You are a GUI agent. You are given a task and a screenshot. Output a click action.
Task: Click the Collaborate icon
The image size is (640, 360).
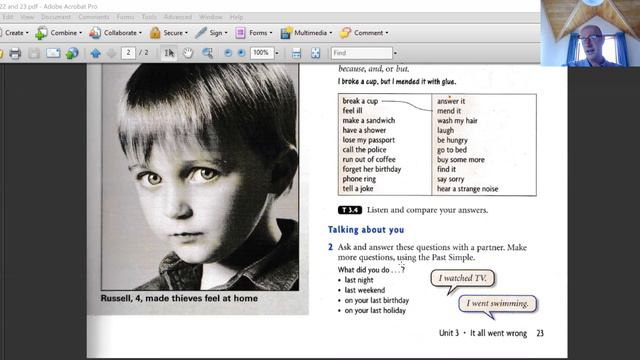click(x=95, y=33)
